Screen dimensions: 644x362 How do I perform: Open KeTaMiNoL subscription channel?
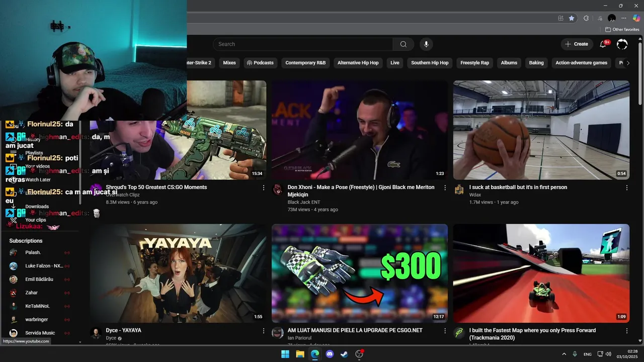[x=40, y=306]
